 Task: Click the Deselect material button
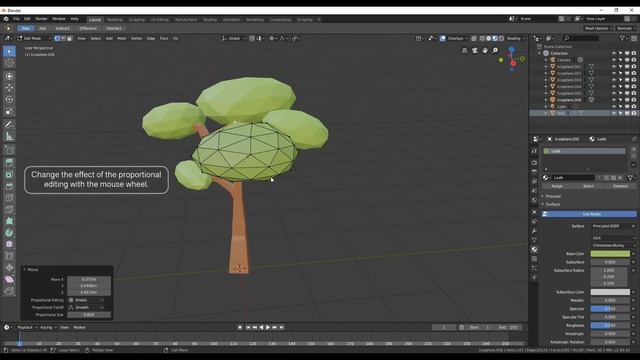[x=620, y=186]
